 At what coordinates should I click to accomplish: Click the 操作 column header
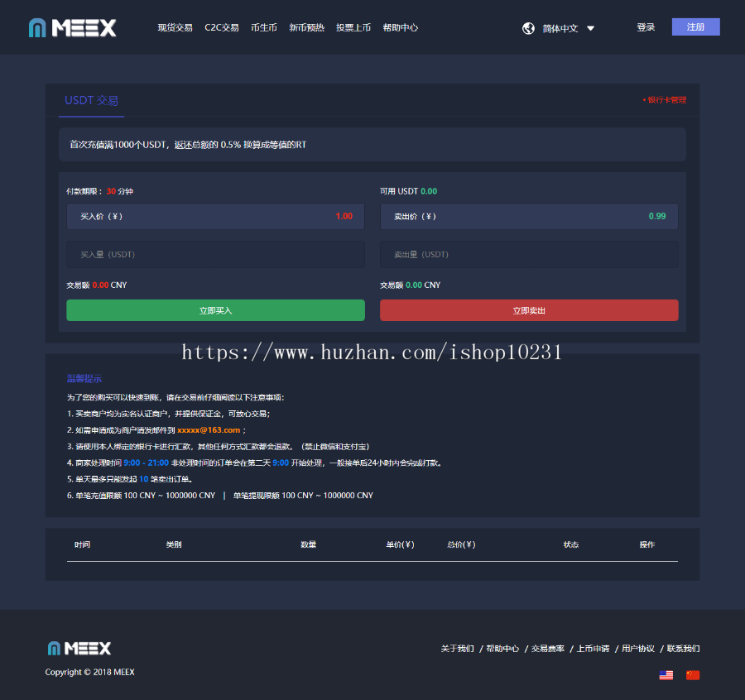[x=646, y=544]
